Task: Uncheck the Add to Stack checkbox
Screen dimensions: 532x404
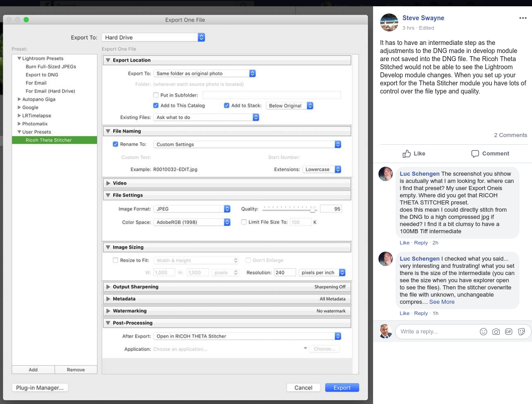Action: click(227, 106)
